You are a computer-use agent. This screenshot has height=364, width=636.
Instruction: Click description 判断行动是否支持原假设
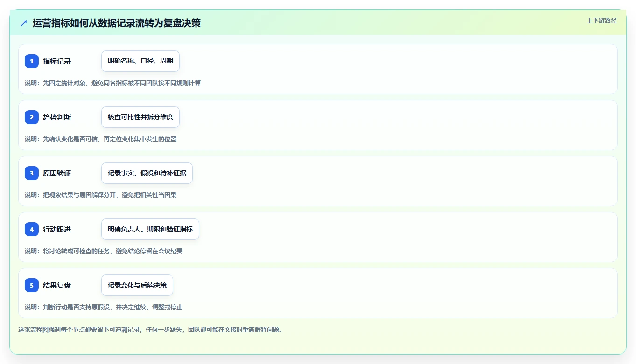tap(104, 307)
